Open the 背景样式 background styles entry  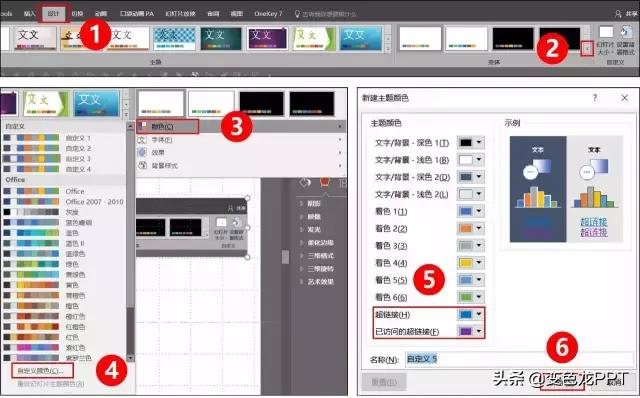point(241,165)
